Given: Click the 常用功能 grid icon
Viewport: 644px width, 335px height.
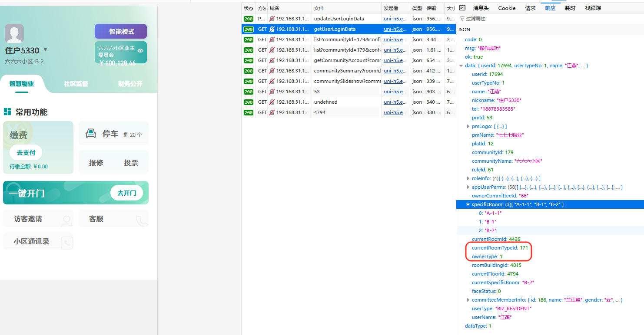Looking at the screenshot, I should (7, 112).
